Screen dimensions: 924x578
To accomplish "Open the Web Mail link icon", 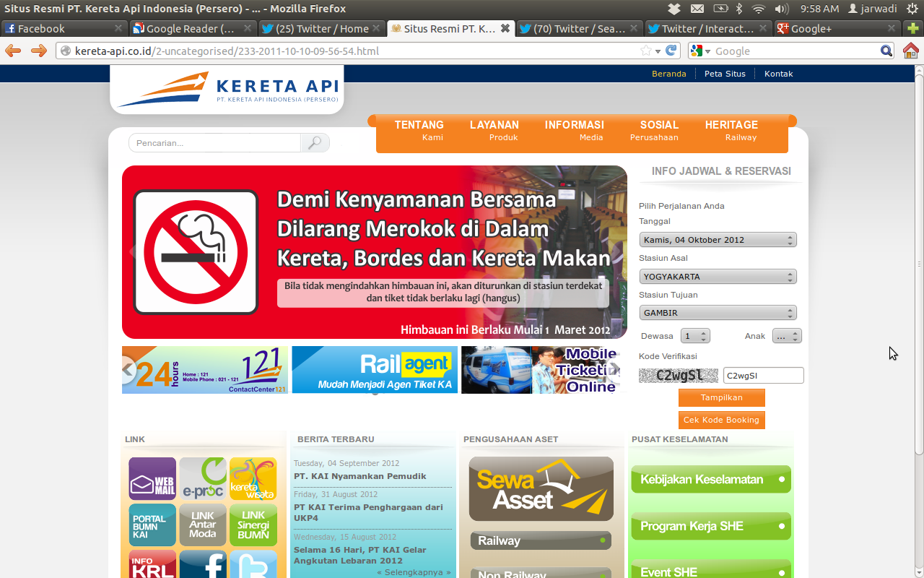I will 152,478.
